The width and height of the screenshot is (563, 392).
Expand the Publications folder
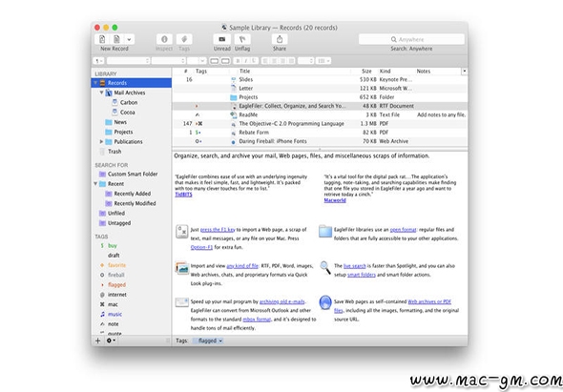click(101, 142)
